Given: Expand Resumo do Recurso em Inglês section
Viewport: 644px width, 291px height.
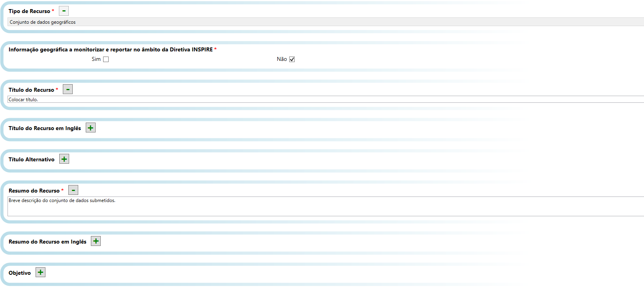Looking at the screenshot, I should (96, 241).
